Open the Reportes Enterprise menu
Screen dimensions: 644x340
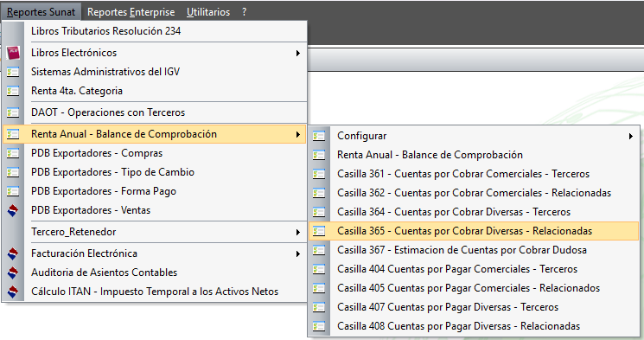click(131, 12)
